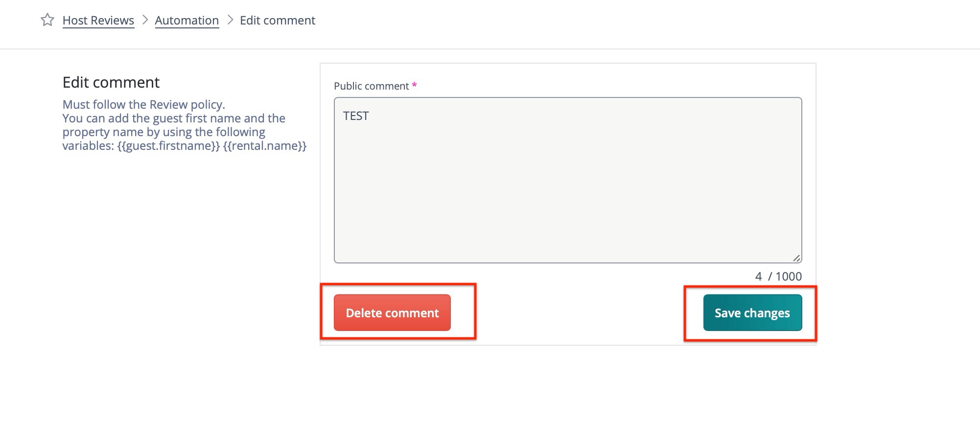Screen dimensions: 980x427
Task: Click the required asterisk beside Public comment
Action: [x=414, y=85]
